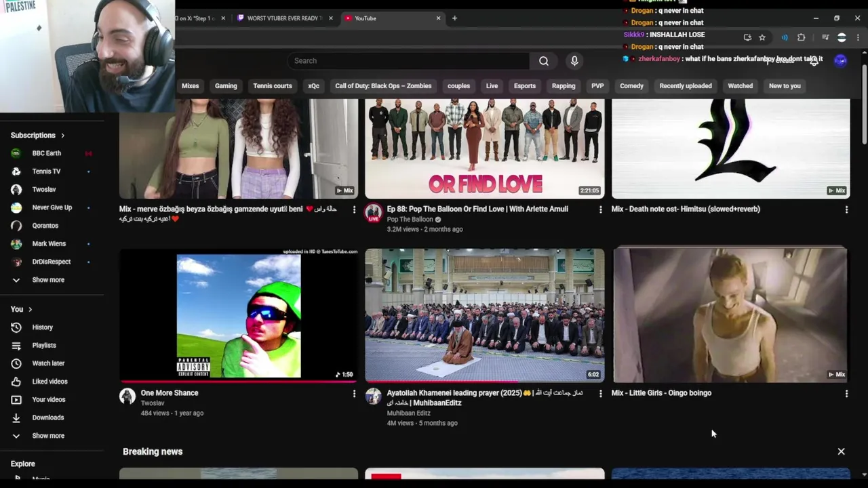The height and width of the screenshot is (488, 868).
Task: Select the Mixes filter chip
Action: [191, 86]
